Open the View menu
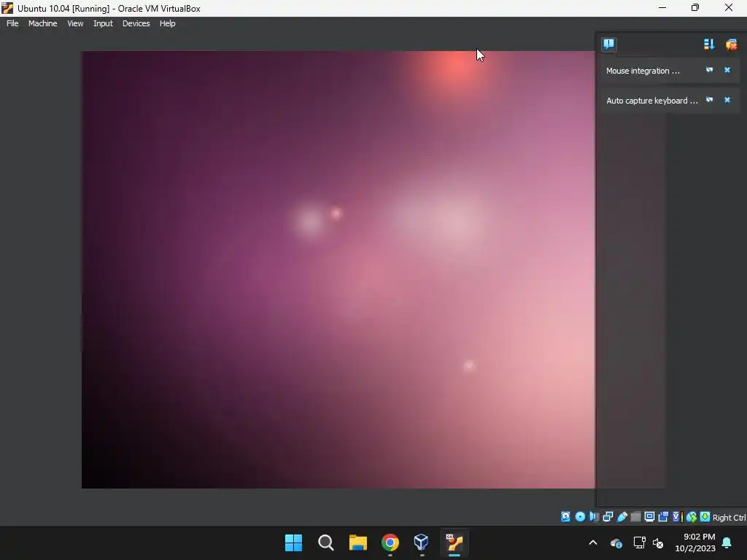Screen dimensions: 747x560 tap(75, 23)
